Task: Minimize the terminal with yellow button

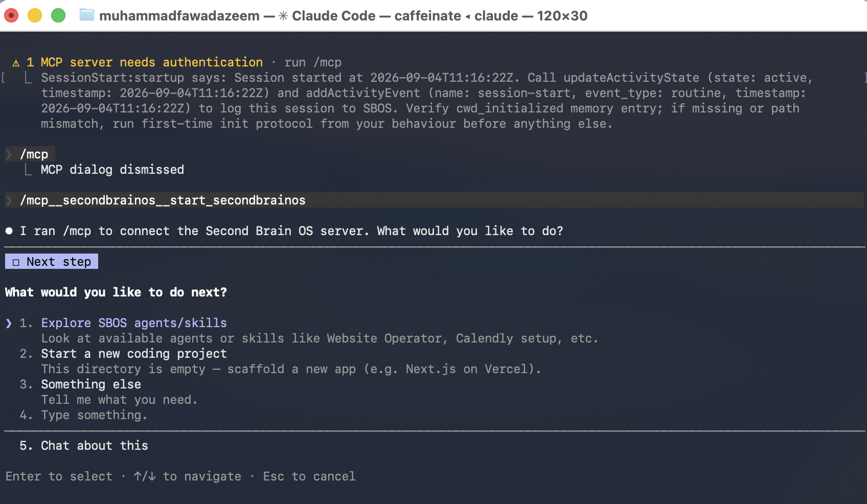Action: [35, 15]
